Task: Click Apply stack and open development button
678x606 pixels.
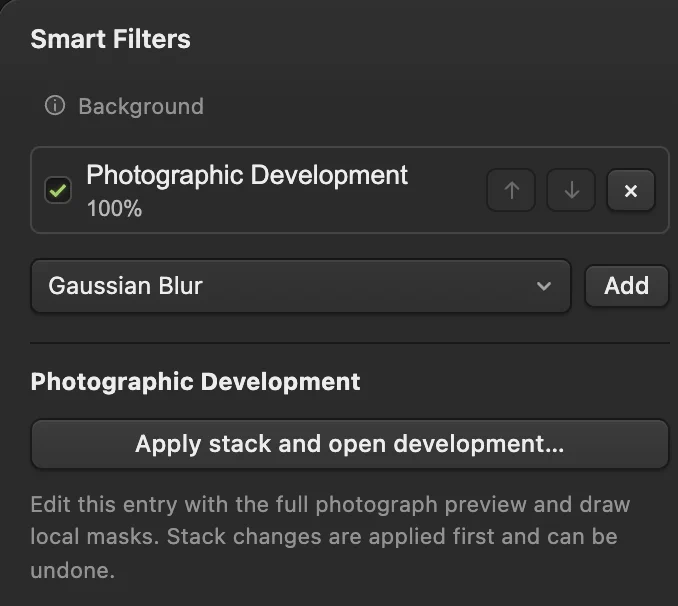Action: click(x=350, y=444)
